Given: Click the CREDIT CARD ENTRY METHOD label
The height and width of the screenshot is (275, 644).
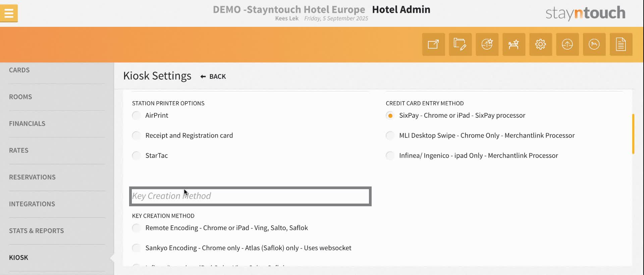Looking at the screenshot, I should click(425, 103).
